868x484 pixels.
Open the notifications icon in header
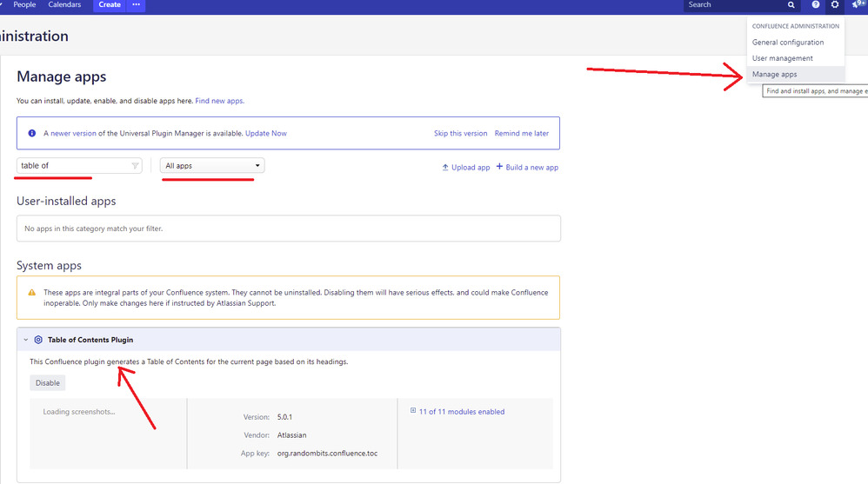(858, 4)
